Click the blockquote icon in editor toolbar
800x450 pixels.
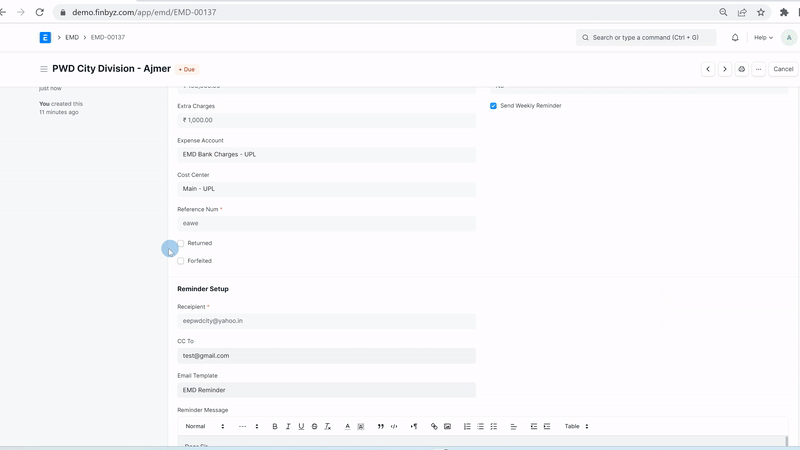pos(381,426)
